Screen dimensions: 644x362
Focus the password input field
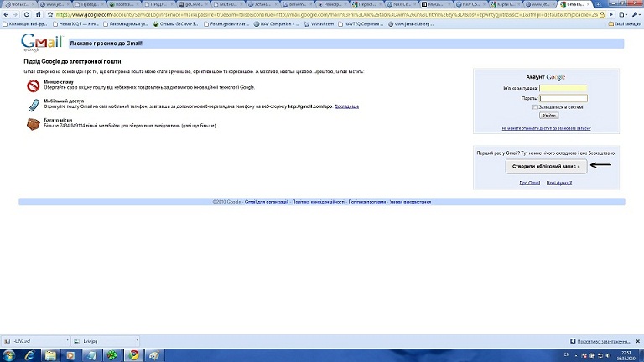coord(563,98)
